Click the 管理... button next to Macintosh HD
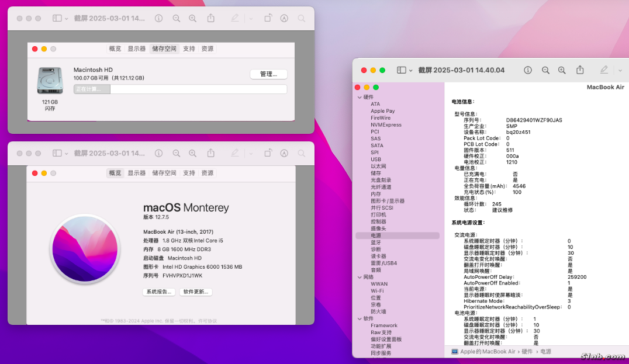 [268, 74]
